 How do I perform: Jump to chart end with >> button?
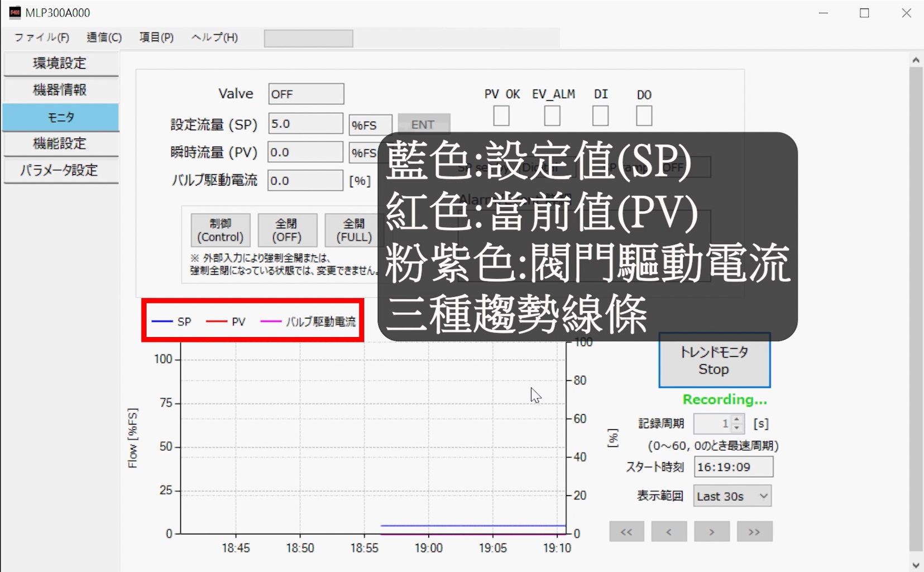[754, 532]
